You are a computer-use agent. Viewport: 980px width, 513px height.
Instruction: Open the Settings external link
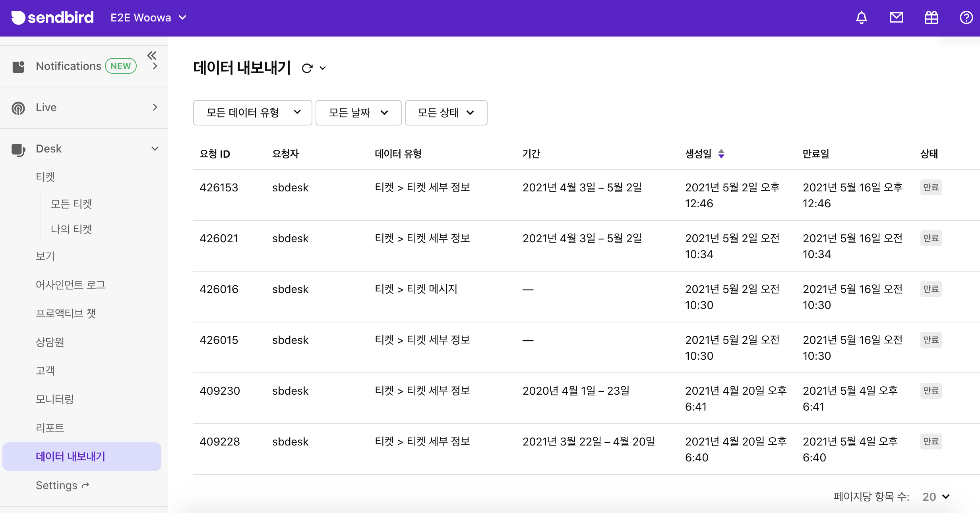(62, 485)
